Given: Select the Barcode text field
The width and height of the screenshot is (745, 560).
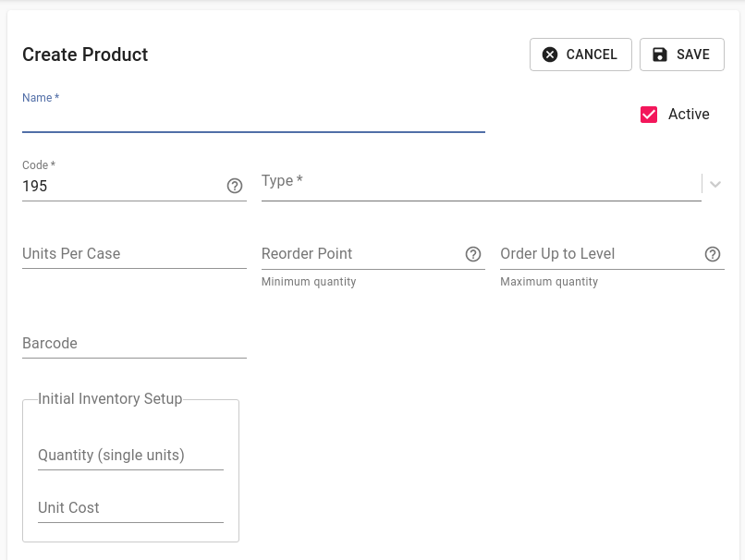Looking at the screenshot, I should (x=134, y=344).
